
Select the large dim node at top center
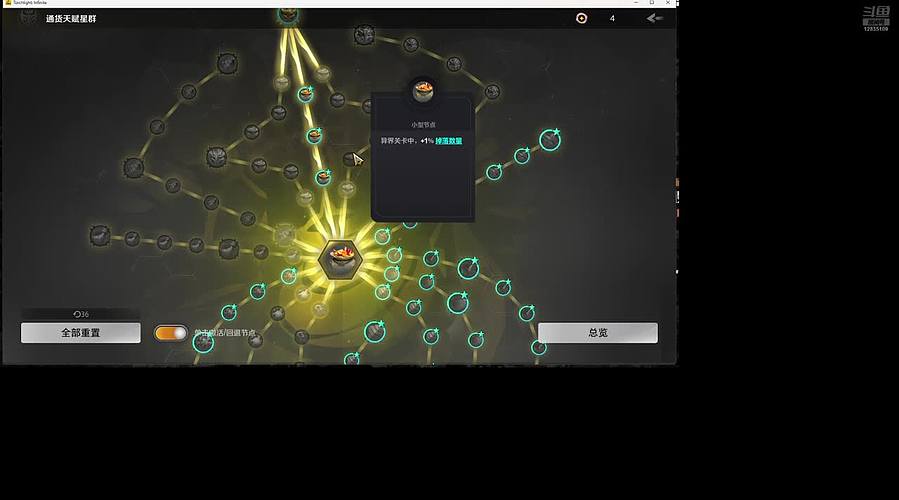[x=364, y=35]
